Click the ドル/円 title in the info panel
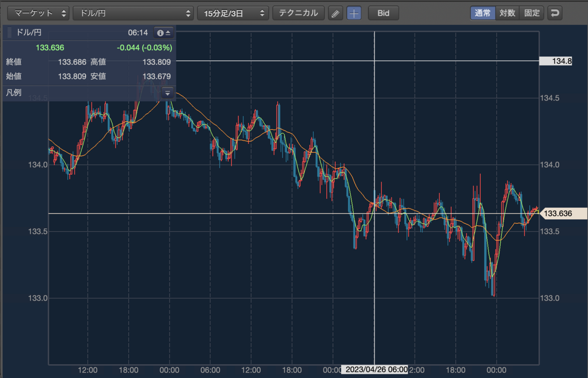 [29, 33]
